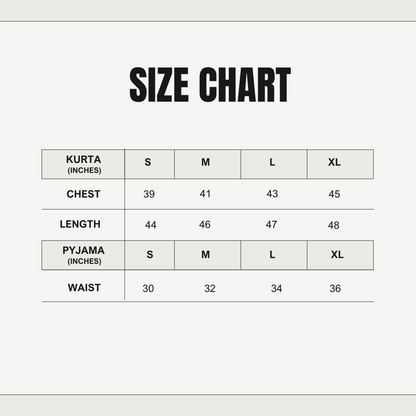Image resolution: width=416 pixels, height=416 pixels.
Task: Click chest value 45 for size XL
Action: [x=334, y=194]
